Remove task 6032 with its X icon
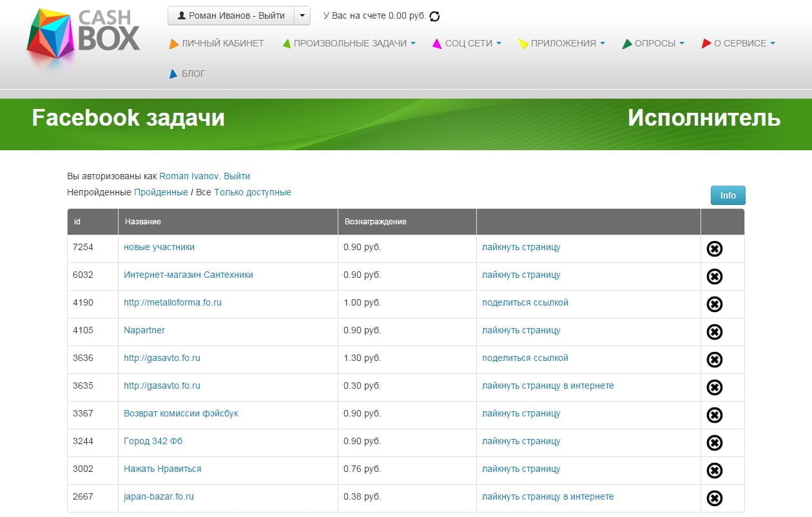The height and width of the screenshot is (517, 812). coord(715,277)
